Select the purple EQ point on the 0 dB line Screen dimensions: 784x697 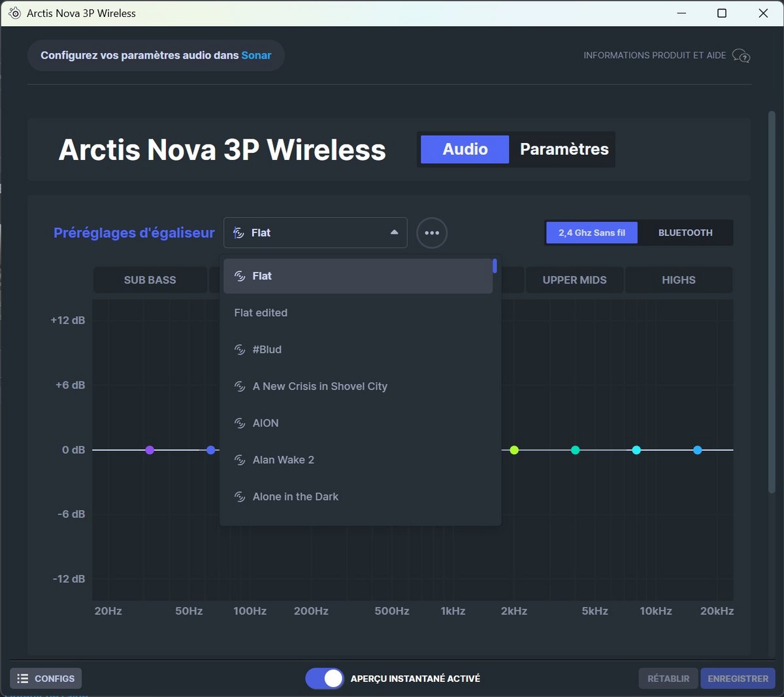pyautogui.click(x=150, y=450)
